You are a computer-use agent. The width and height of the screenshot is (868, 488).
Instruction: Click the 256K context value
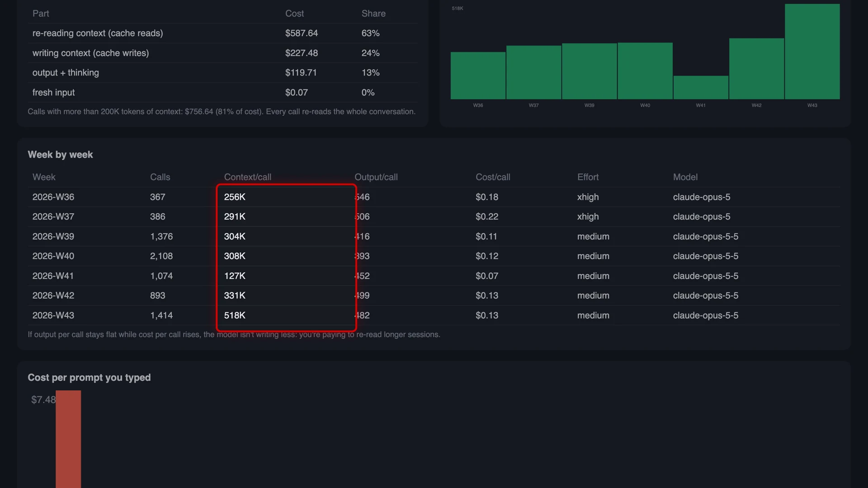(235, 197)
